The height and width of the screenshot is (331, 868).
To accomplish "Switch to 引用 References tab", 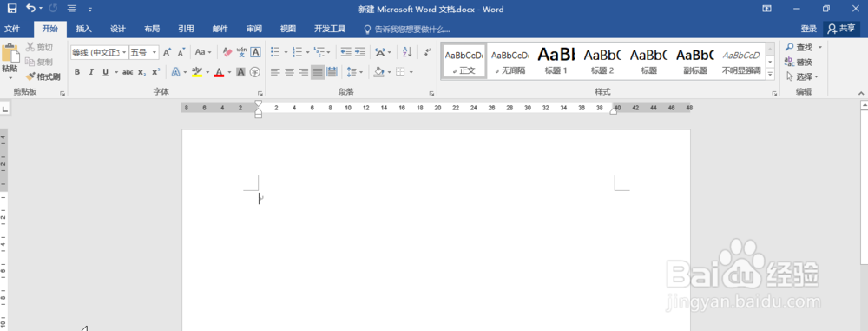I will point(186,29).
